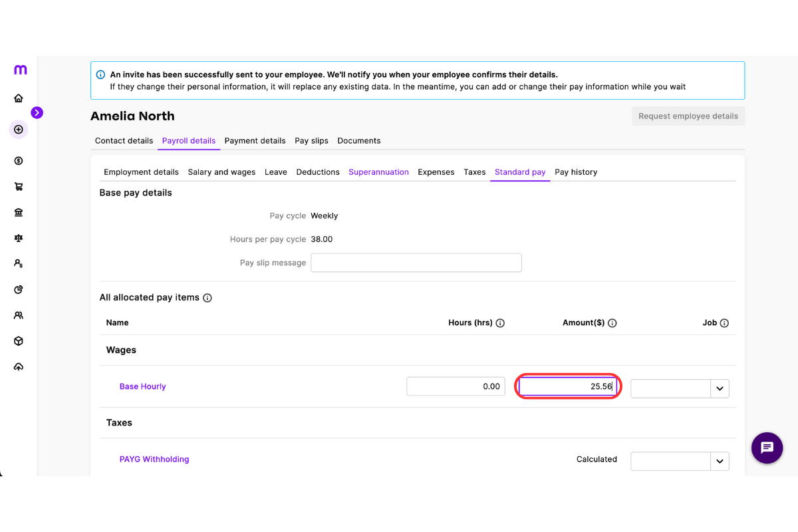Select the dollar sales icon in sidebar
The image size is (798, 532).
tap(19, 160)
